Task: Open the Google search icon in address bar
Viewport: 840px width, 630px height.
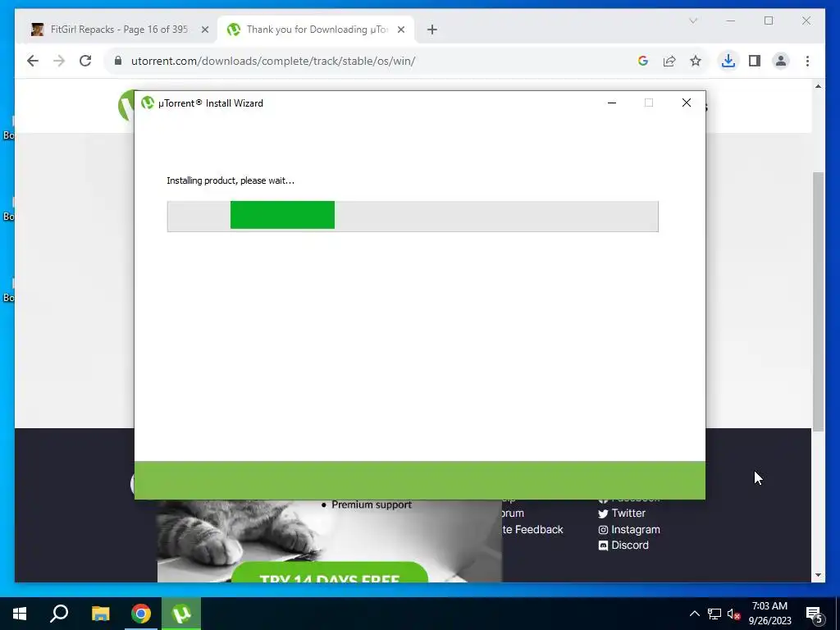Action: 643,61
